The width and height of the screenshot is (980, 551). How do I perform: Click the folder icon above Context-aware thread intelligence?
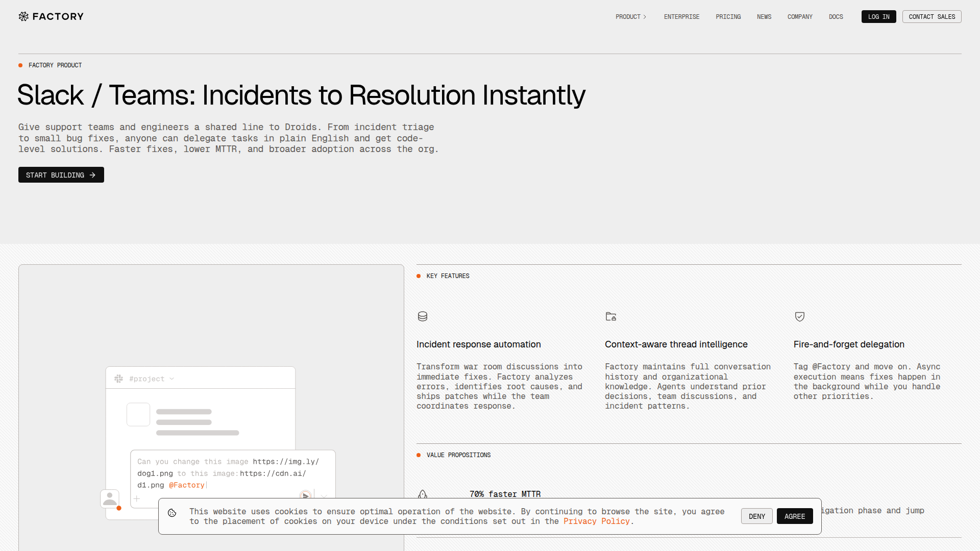coord(610,316)
